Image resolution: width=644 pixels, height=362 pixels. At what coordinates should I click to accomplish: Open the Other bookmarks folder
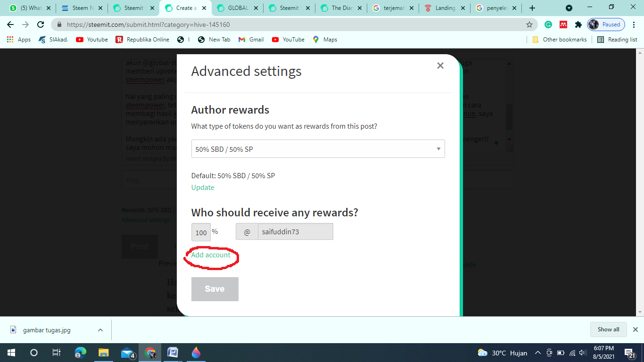pyautogui.click(x=560, y=40)
